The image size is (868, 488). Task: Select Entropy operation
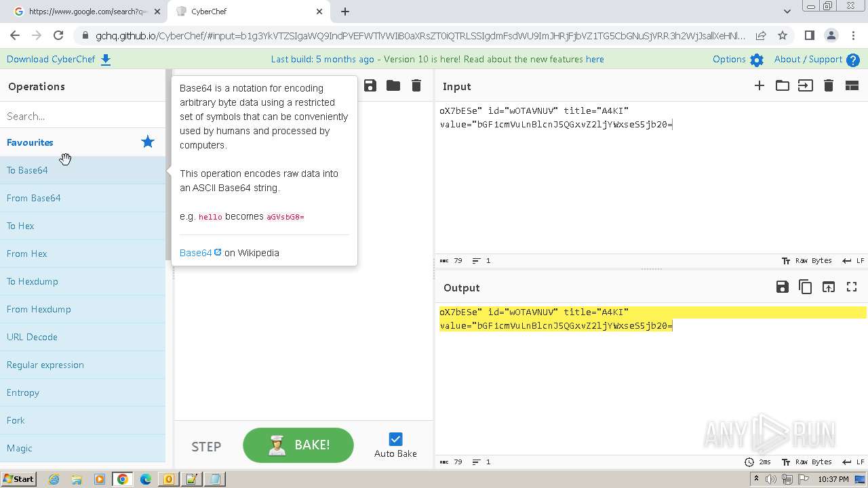tap(83, 392)
